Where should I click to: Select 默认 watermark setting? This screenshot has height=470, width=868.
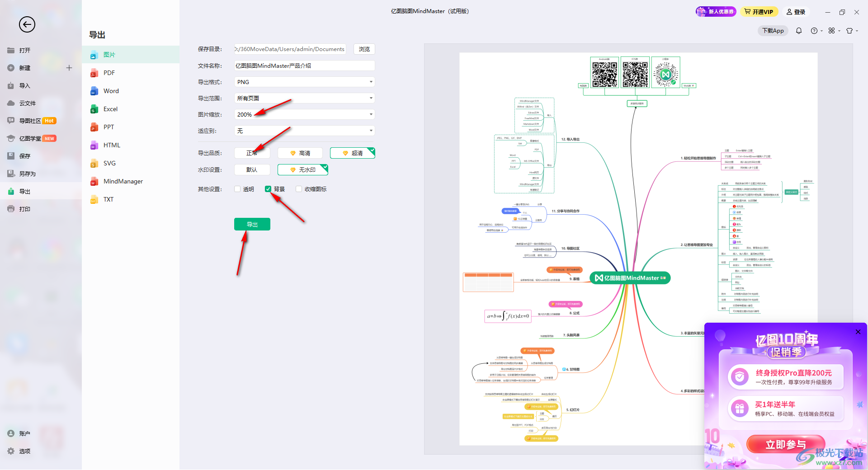pyautogui.click(x=252, y=169)
